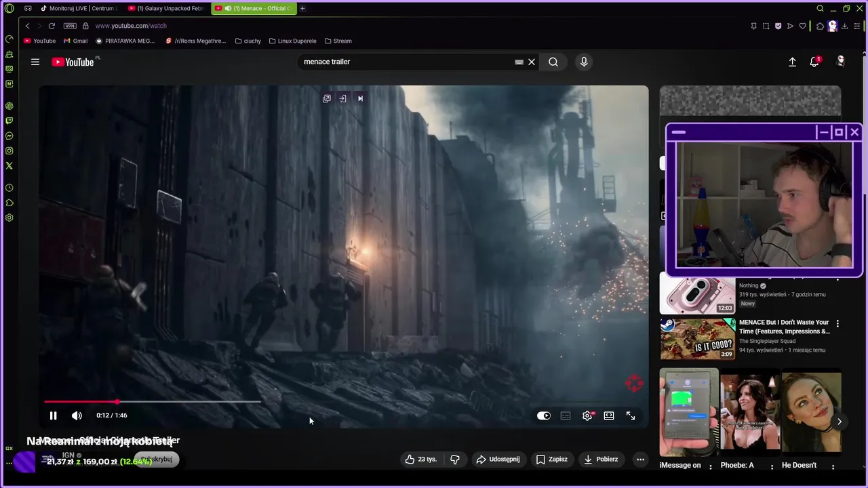Viewport: 868px width, 488px height.
Task: Open the YouTube guide hamburger menu
Action: tap(35, 62)
